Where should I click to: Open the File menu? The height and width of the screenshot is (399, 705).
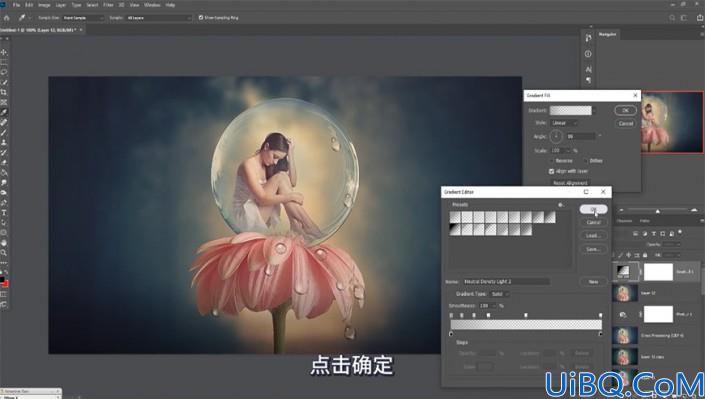tap(16, 5)
